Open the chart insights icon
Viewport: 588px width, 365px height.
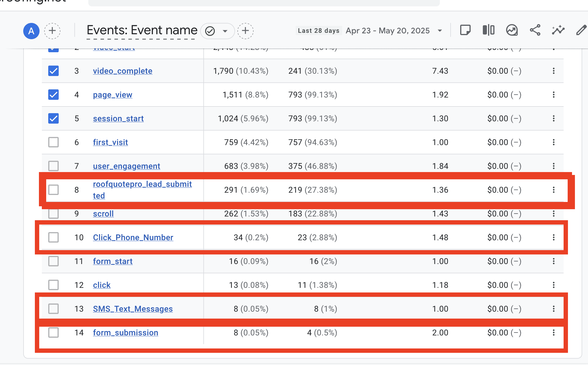pyautogui.click(x=512, y=30)
